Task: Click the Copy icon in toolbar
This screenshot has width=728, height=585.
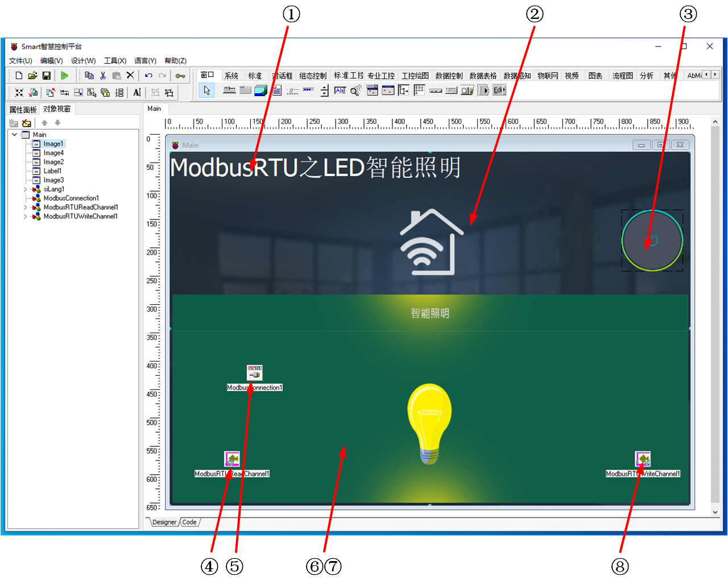Action: tap(89, 76)
